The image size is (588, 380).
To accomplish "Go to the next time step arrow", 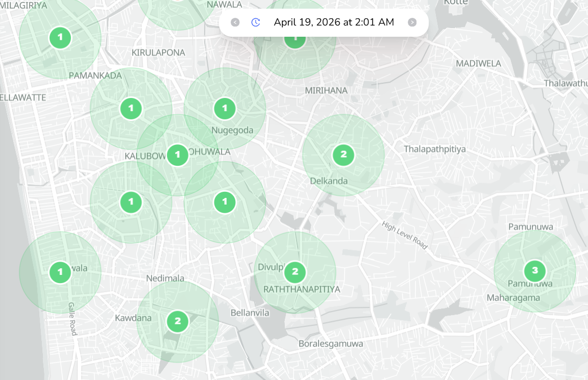I will coord(412,22).
